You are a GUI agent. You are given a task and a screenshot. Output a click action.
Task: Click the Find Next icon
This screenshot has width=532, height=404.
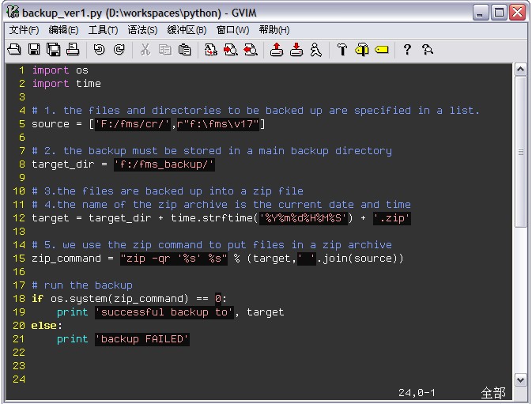(230, 50)
